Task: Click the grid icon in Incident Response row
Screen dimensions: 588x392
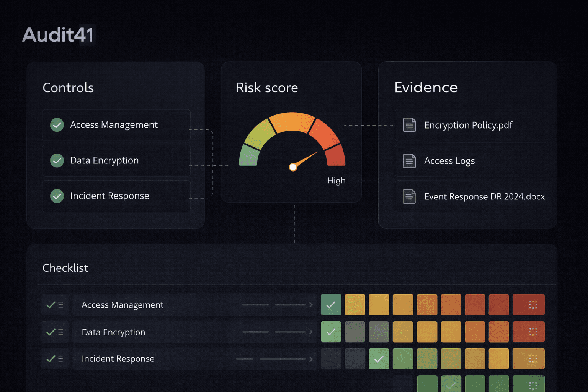Action: [532, 359]
